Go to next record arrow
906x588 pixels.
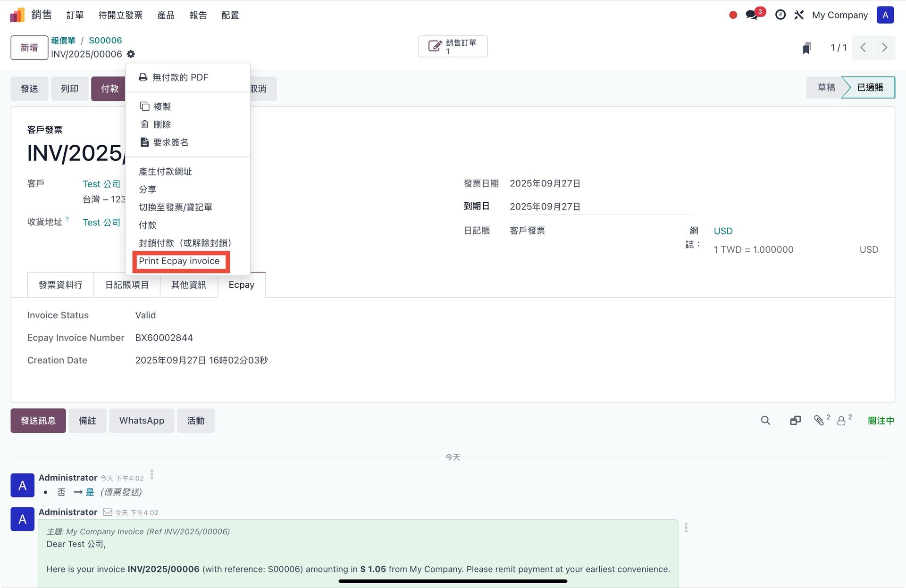pyautogui.click(x=884, y=48)
